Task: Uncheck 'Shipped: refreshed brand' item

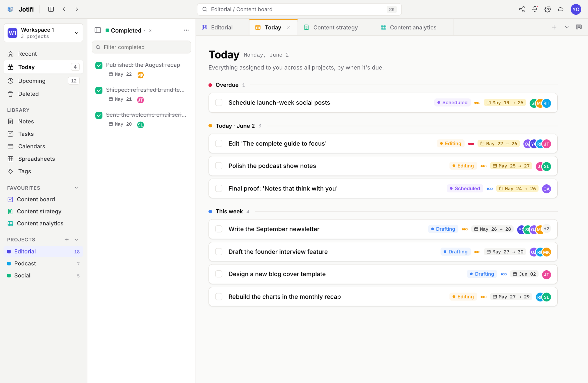Action: point(99,90)
